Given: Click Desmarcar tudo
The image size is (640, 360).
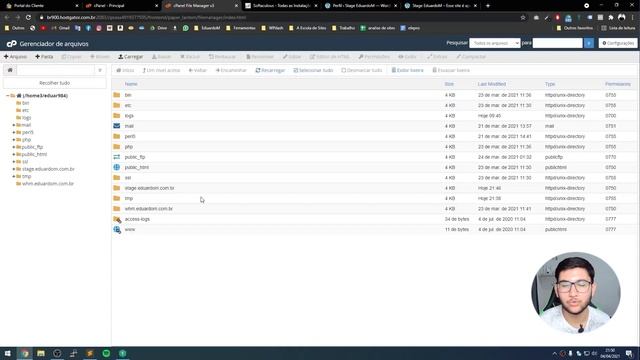Looking at the screenshot, I should coord(362,70).
